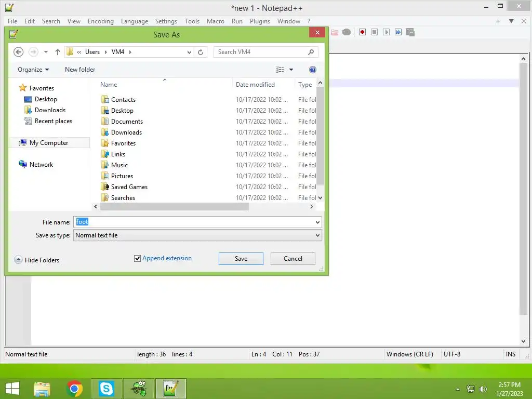Open the Save as type dropdown
The height and width of the screenshot is (399, 532).
click(317, 235)
